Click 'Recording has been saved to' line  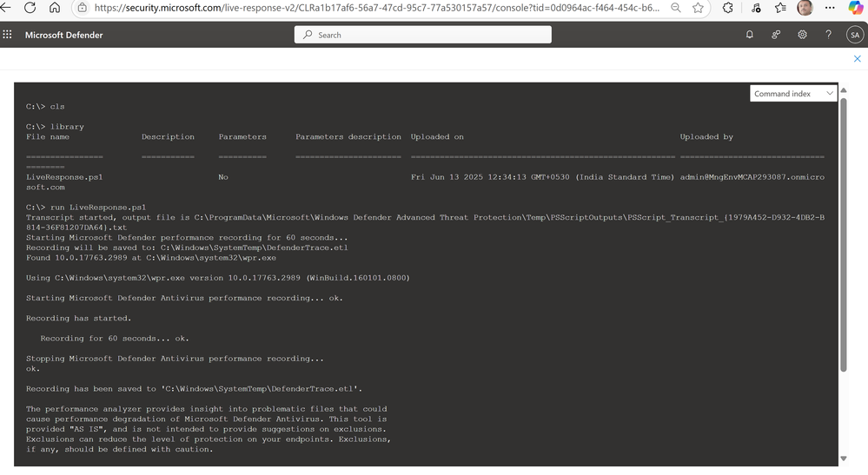coord(194,389)
